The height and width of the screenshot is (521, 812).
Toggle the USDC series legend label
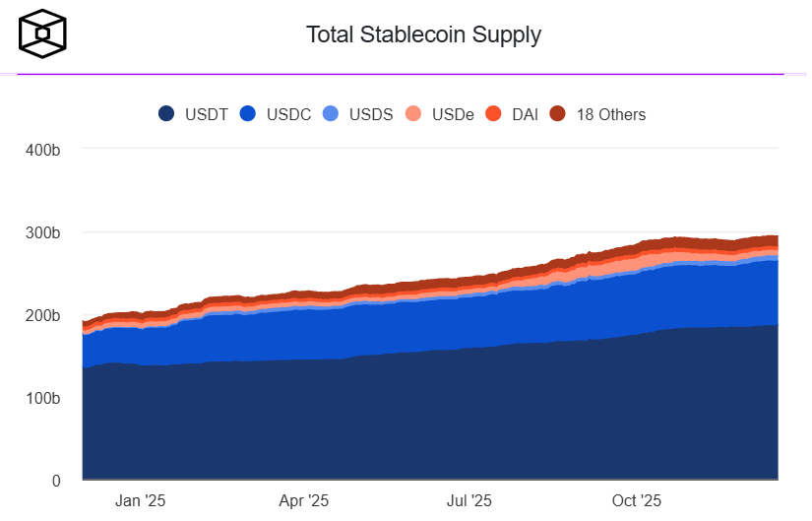[x=288, y=114]
